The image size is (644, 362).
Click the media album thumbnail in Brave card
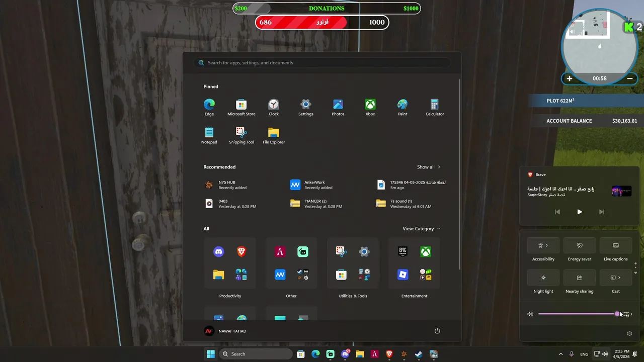(621, 191)
